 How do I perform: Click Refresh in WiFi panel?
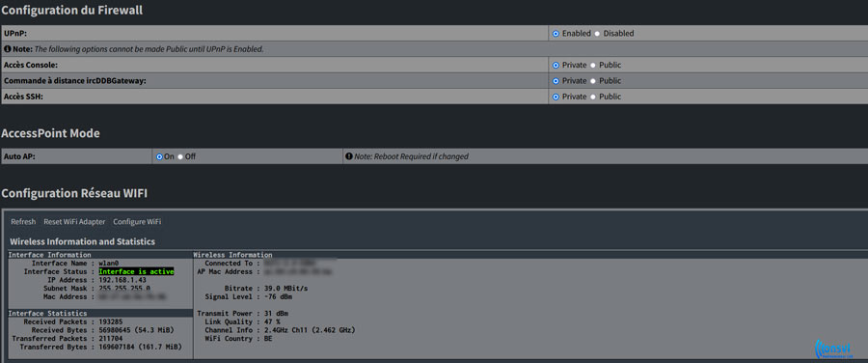coord(23,222)
